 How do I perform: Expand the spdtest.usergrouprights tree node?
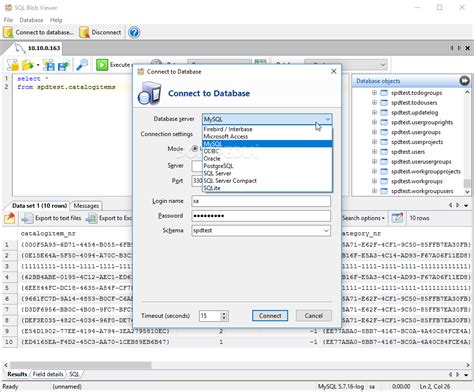tap(374, 122)
